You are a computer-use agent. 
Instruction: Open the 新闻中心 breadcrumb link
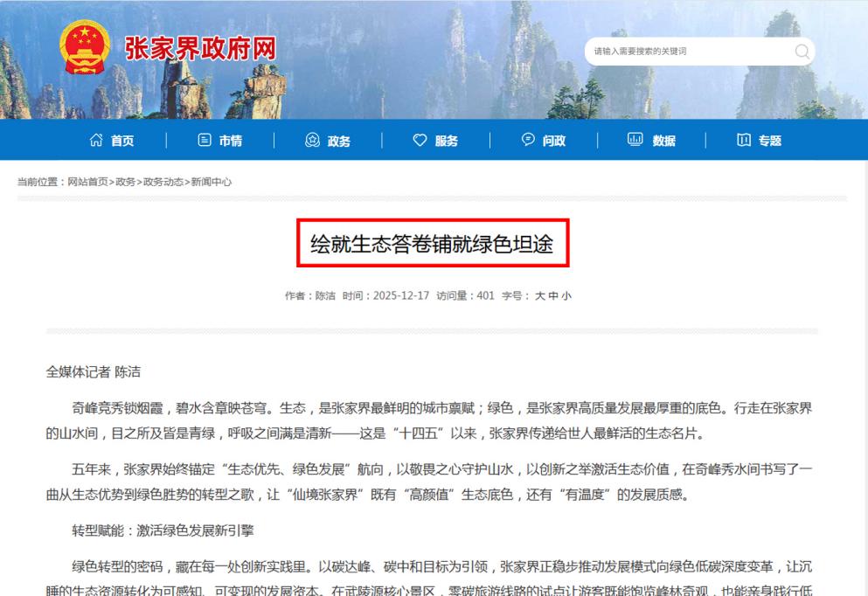pos(212,182)
